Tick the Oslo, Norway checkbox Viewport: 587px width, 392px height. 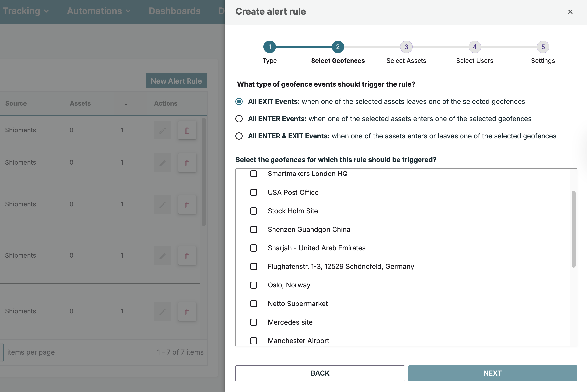[253, 285]
